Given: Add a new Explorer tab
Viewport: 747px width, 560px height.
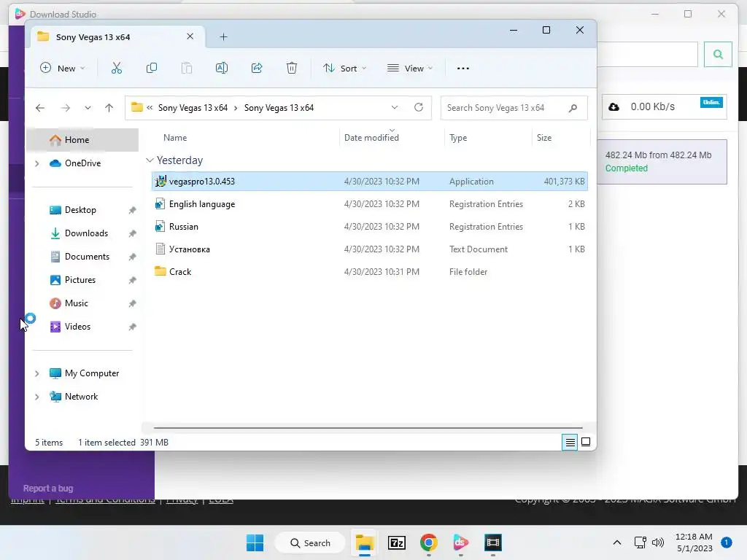Looking at the screenshot, I should pyautogui.click(x=223, y=37).
